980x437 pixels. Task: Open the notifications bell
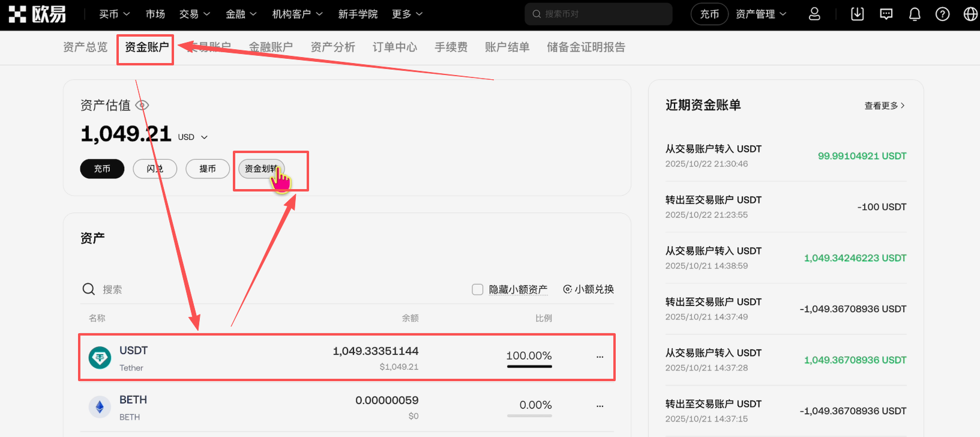(x=915, y=14)
